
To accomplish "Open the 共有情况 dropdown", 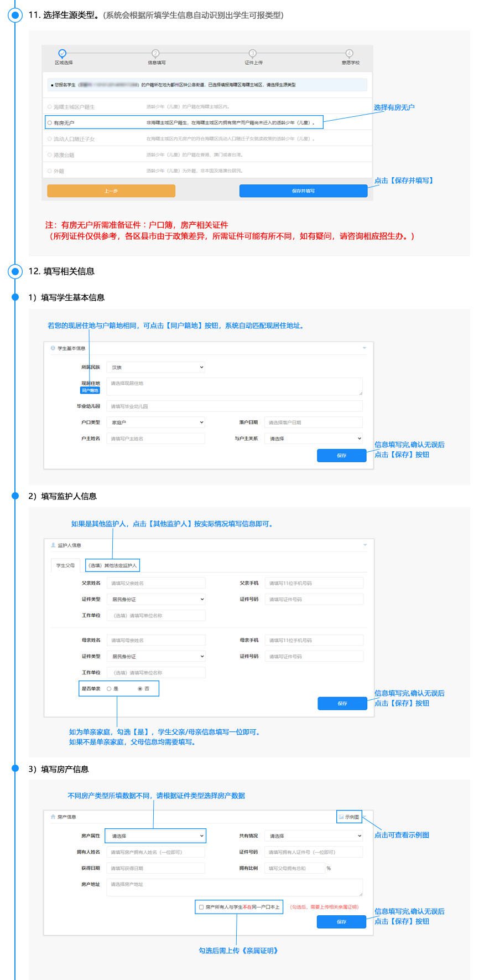I will (x=314, y=835).
